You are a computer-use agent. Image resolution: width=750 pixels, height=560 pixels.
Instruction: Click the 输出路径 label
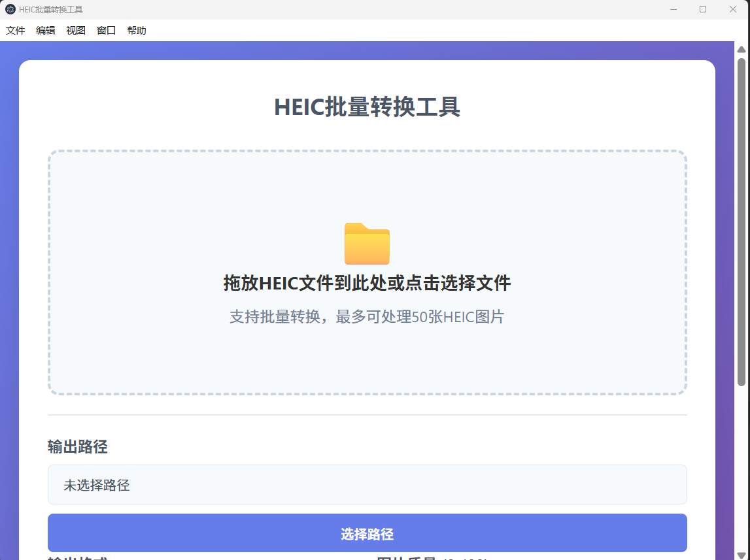[x=78, y=447]
